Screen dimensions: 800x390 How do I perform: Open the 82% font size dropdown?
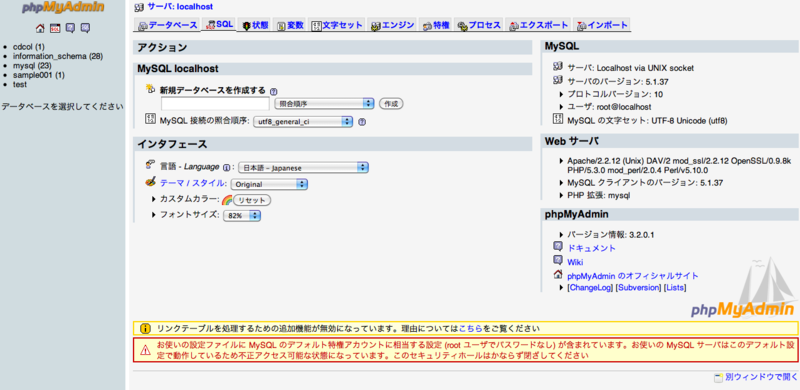click(x=242, y=216)
